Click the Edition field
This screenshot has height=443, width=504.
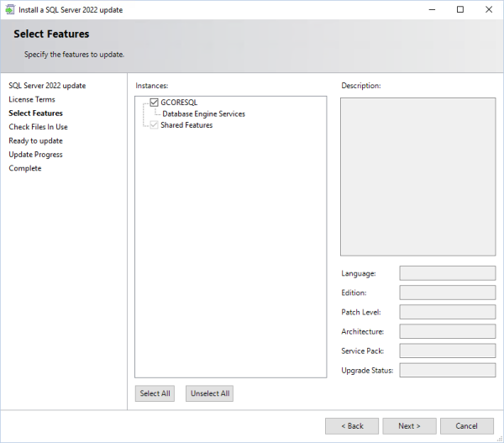coord(447,293)
